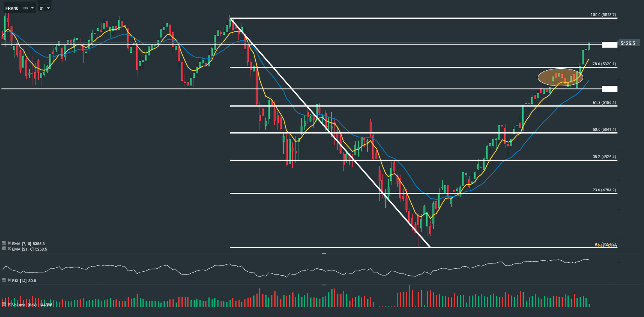Open the FRA40 symbol dropdown

click(x=32, y=8)
